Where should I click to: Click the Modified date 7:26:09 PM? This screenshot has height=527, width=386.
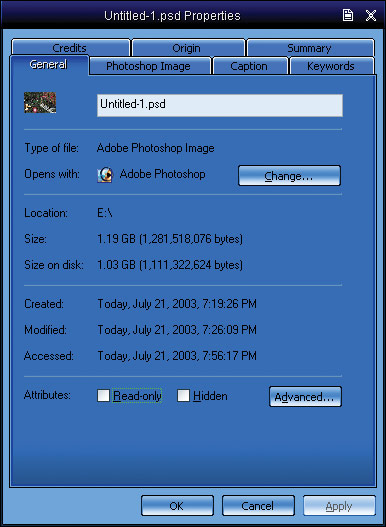pyautogui.click(x=177, y=330)
